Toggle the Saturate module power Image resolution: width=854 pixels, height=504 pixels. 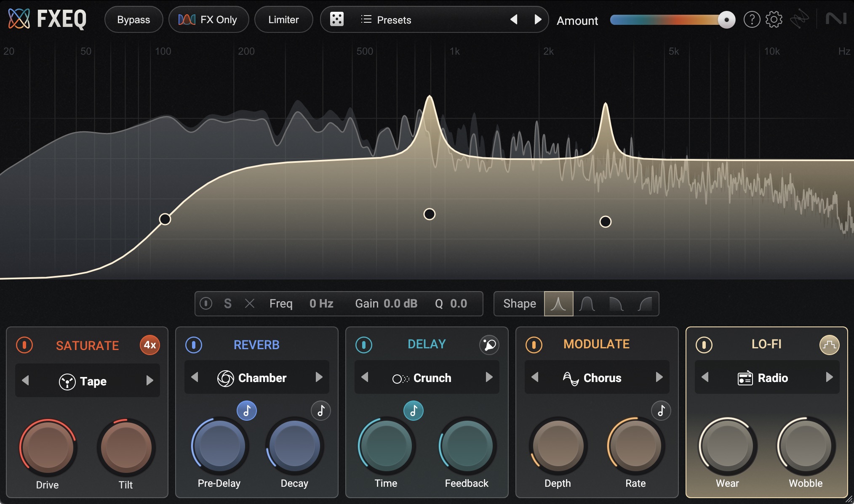[x=24, y=345]
